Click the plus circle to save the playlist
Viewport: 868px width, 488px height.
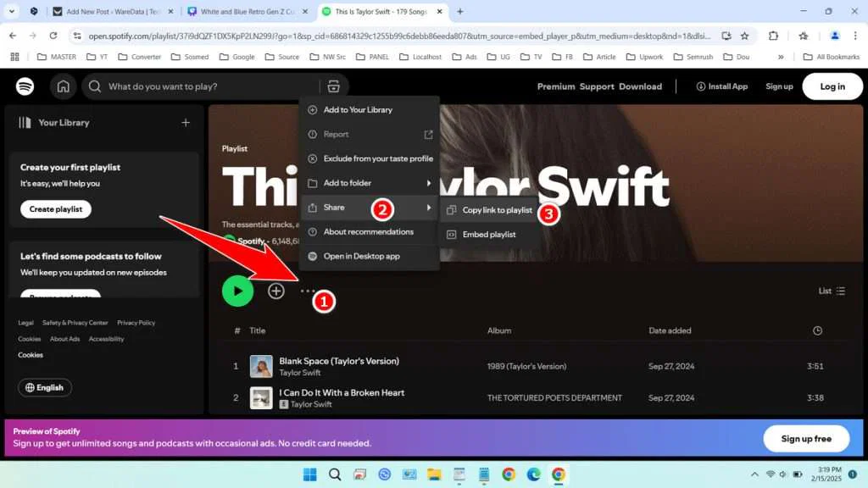click(x=275, y=291)
